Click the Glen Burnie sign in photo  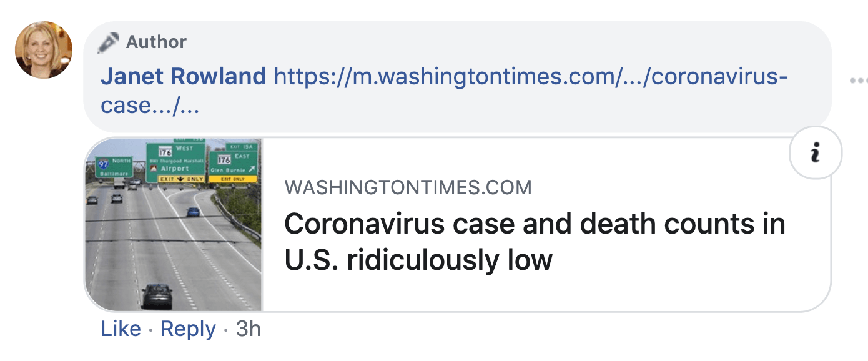pos(233,165)
